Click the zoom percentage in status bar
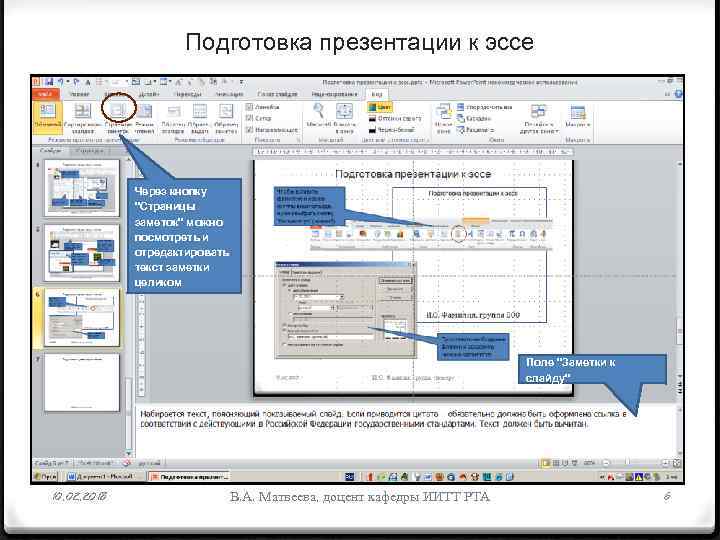This screenshot has width=720, height=540. (x=592, y=463)
